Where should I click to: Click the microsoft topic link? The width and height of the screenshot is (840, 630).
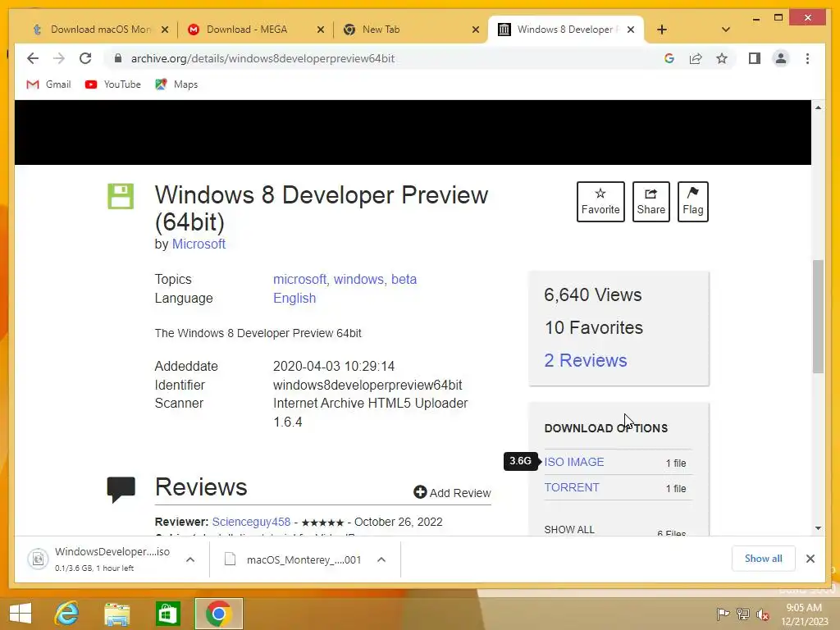(x=299, y=279)
